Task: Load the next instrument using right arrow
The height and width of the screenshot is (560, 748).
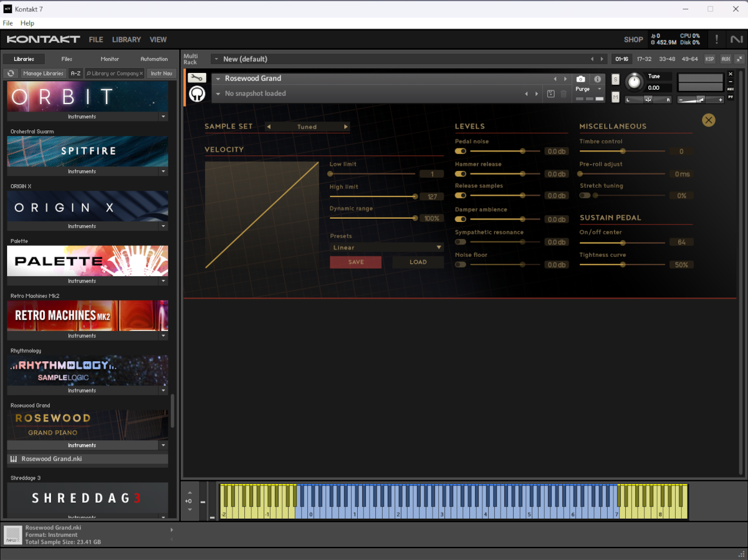Action: pos(565,79)
